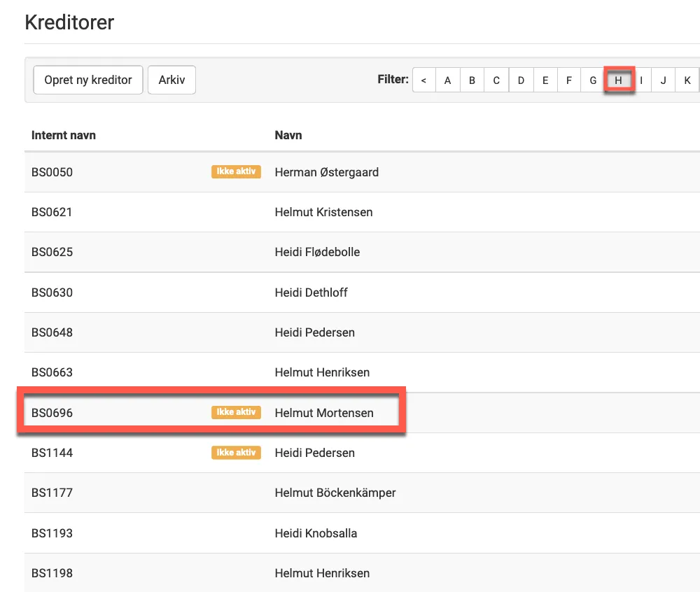This screenshot has width=700, height=592.
Task: Select internal name BS0648
Action: coord(52,332)
